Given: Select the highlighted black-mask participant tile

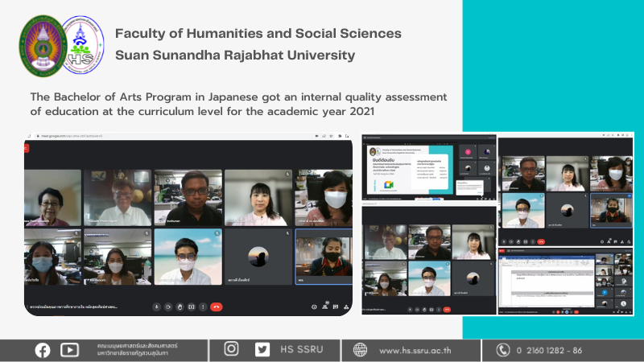Looking at the screenshot, I should 324,257.
